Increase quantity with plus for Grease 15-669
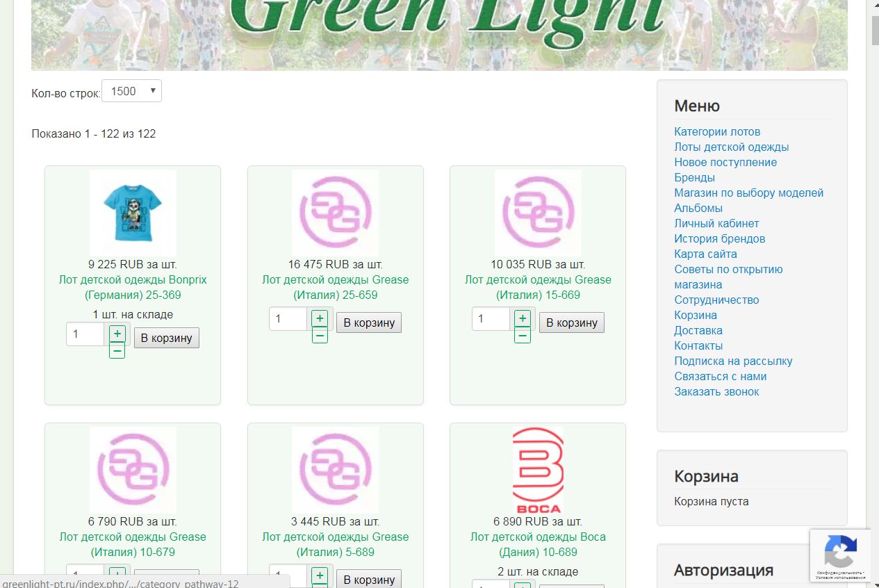This screenshot has width=879, height=588. (523, 318)
